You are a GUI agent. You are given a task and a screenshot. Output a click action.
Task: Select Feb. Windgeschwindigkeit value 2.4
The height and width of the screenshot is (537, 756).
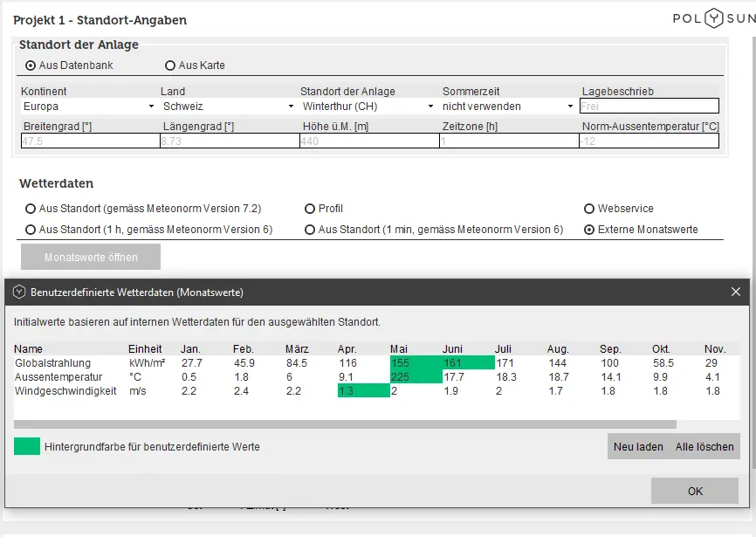(x=241, y=391)
